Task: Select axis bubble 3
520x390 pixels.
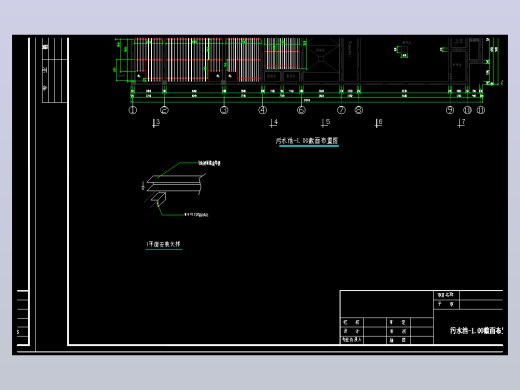Action: (x=224, y=110)
